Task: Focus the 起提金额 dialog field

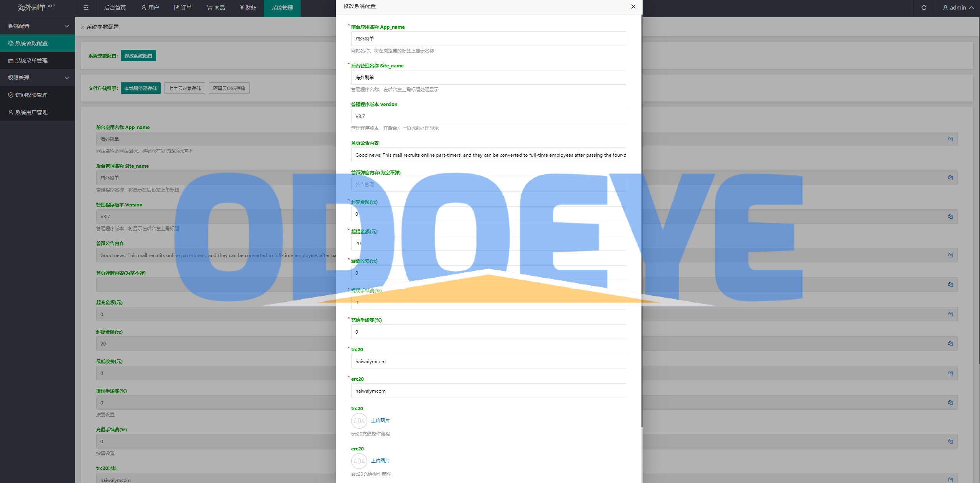Action: [x=488, y=243]
